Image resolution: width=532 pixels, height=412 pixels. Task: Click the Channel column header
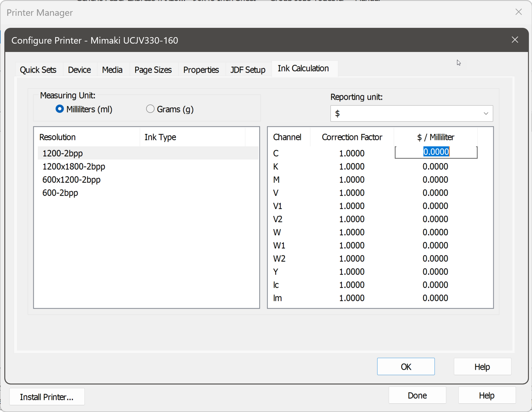coord(289,137)
